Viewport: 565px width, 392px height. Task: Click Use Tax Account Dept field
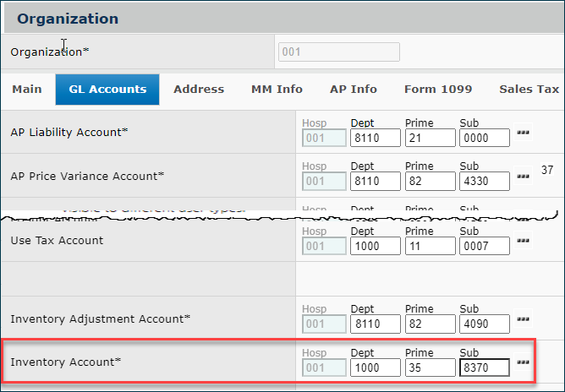[x=375, y=246]
